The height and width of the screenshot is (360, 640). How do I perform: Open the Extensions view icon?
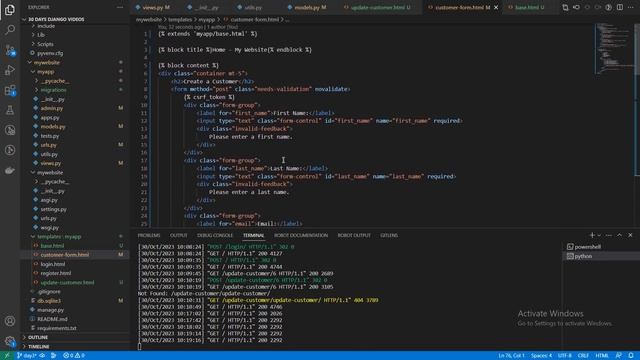pyautogui.click(x=10, y=90)
